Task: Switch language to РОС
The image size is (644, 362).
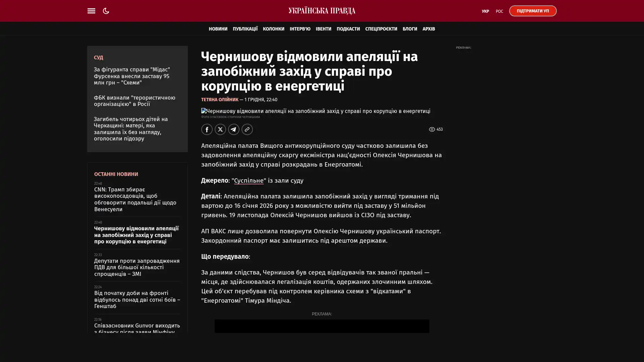Action: (x=499, y=11)
